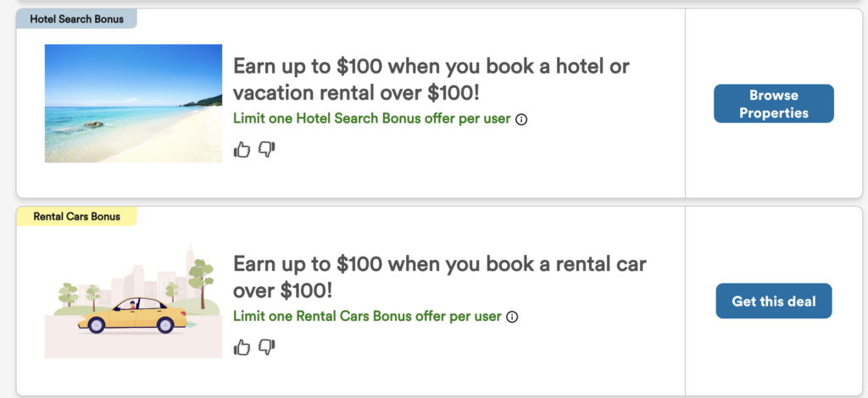Image resolution: width=868 pixels, height=398 pixels.
Task: Click 'Limit one Rental Cars Bonus offer' text
Action: (367, 318)
